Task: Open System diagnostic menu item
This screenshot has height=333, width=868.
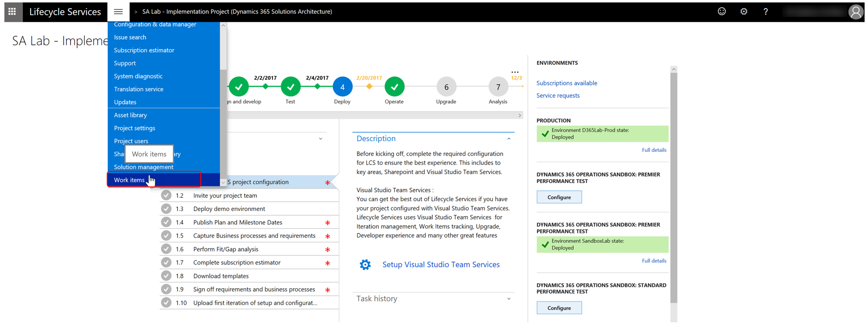Action: click(138, 76)
